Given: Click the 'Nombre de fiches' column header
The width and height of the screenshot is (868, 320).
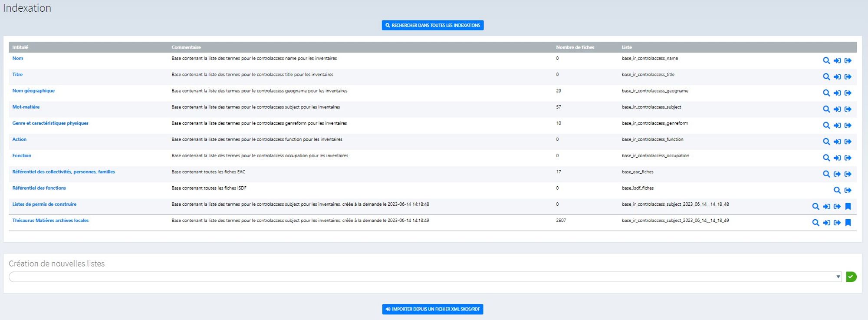Looking at the screenshot, I should click(x=575, y=47).
